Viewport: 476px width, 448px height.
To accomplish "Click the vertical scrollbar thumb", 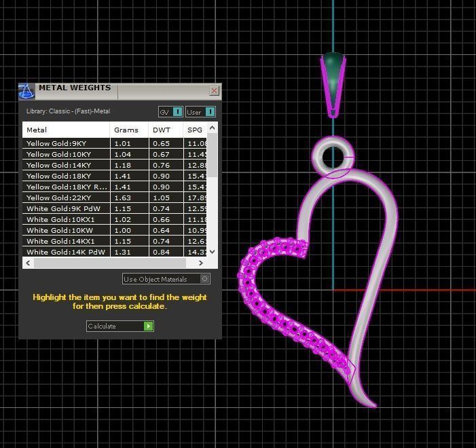I will point(212,155).
